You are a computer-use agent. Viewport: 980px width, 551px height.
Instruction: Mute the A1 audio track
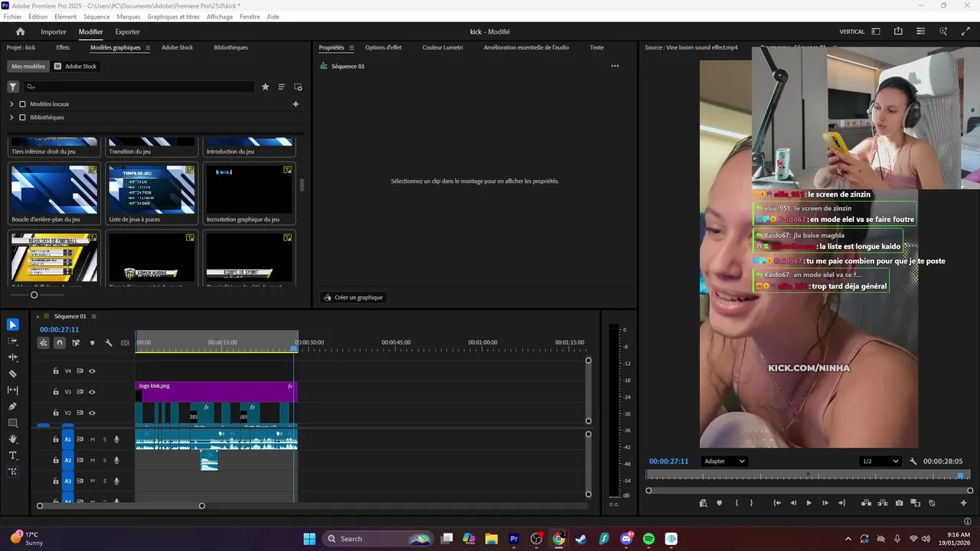[x=93, y=439]
